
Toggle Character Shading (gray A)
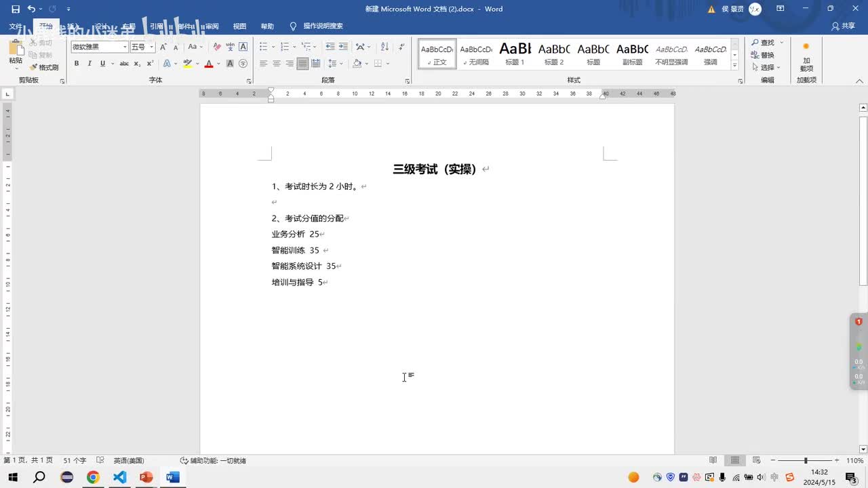pyautogui.click(x=230, y=64)
